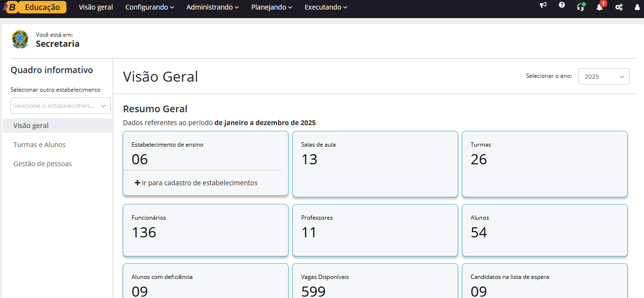
Task: Click the 'Visão geral' menu item
Action: (96, 7)
